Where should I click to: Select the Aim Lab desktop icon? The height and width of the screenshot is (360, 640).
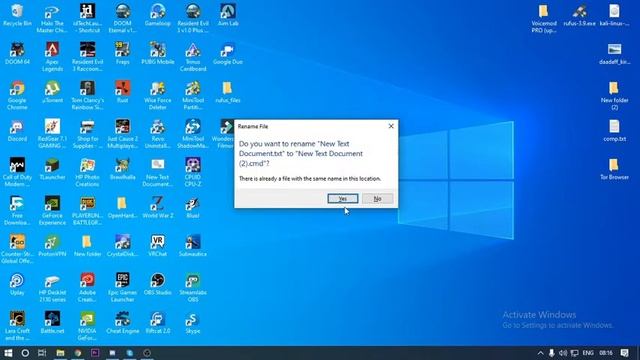point(228,16)
